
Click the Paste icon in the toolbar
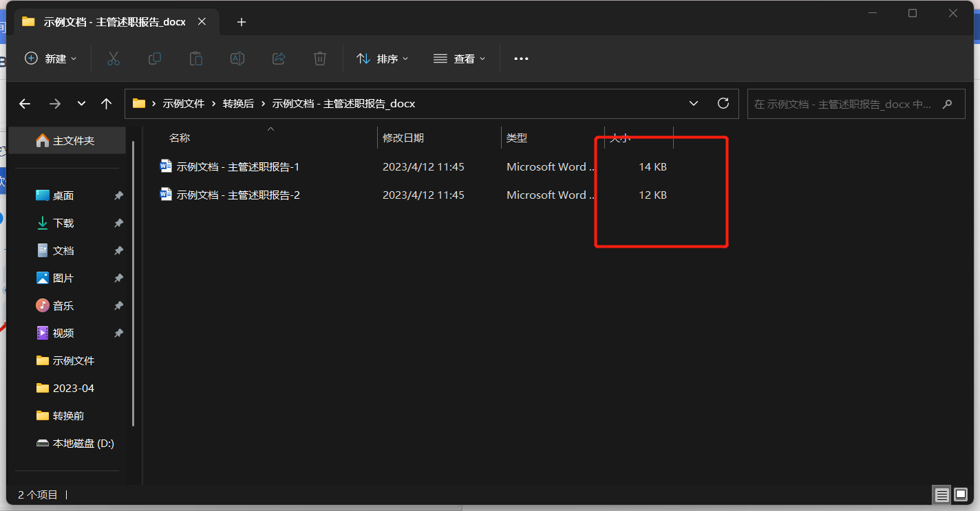click(x=195, y=58)
